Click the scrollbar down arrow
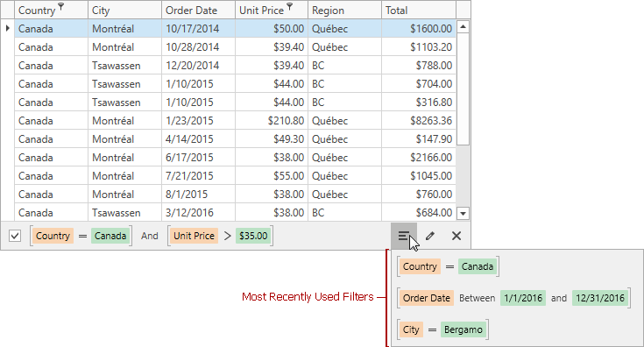Viewport: 644px width, 347px height. pyautogui.click(x=464, y=213)
